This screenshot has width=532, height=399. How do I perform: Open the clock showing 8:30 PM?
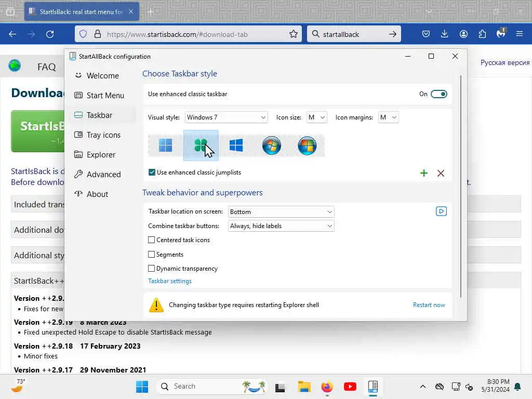tap(495, 386)
